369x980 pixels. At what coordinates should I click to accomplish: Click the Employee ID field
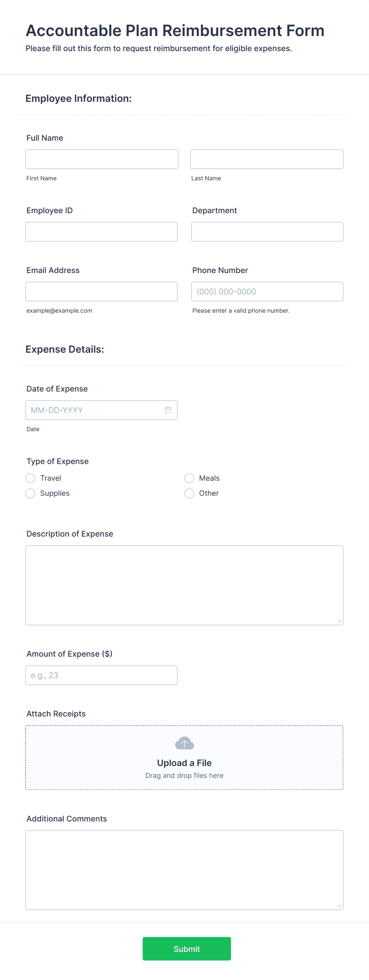tap(101, 231)
